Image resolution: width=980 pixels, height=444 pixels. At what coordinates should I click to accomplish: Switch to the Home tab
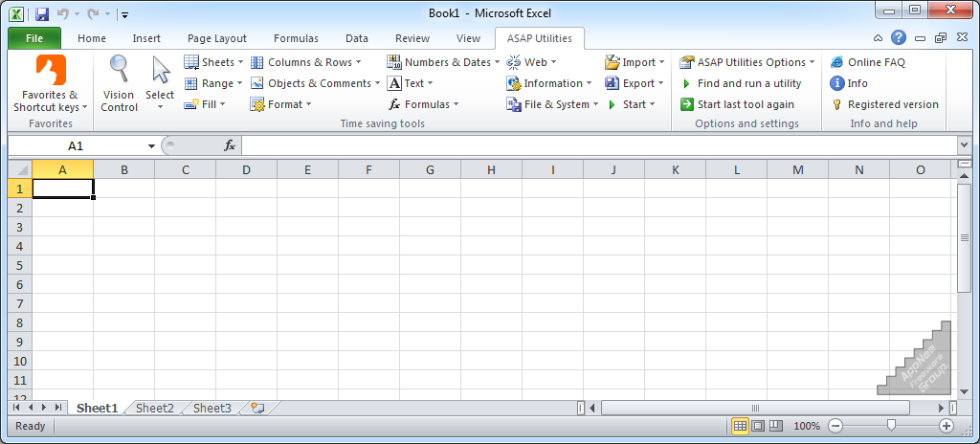click(92, 38)
